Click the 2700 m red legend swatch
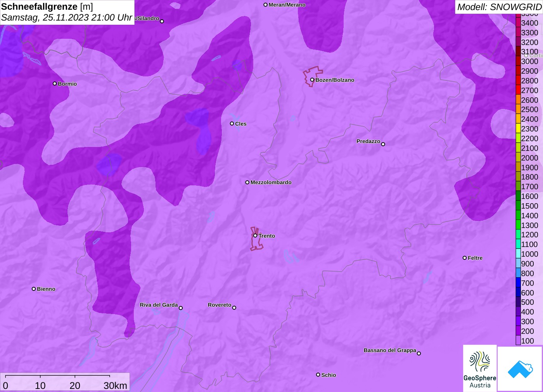543x392 pixels. coord(518,90)
